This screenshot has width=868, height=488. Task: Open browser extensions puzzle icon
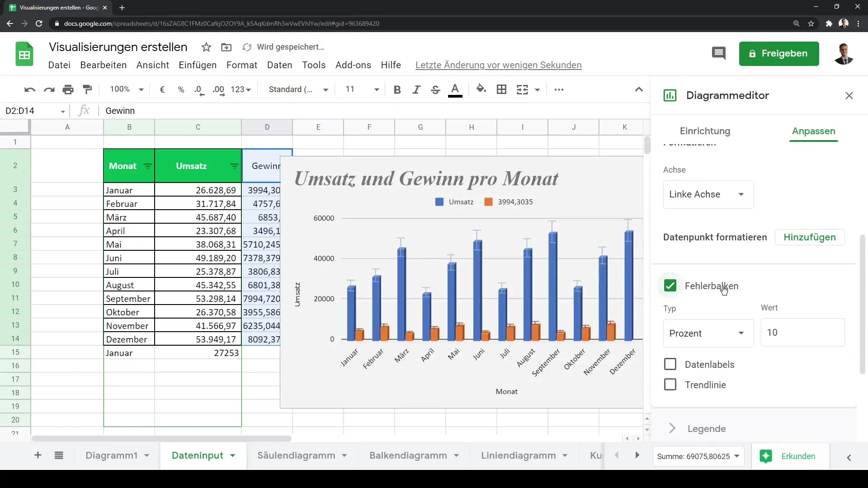[x=829, y=23]
